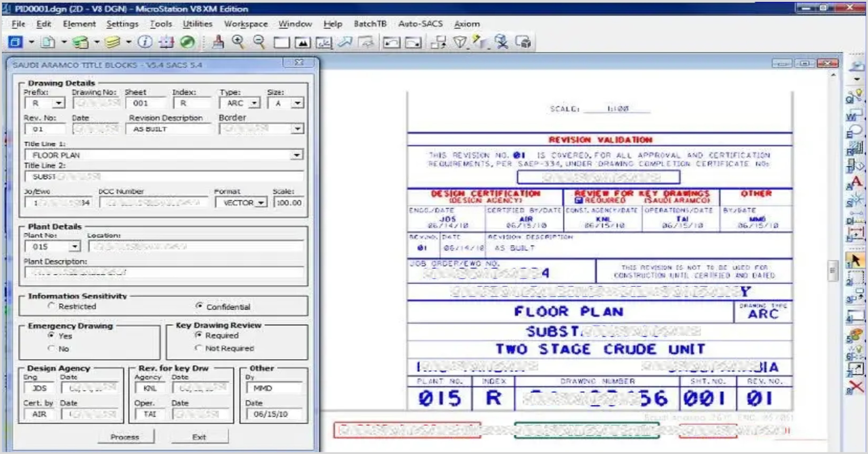Click the Element Information (i) icon
This screenshot has height=454, width=868.
click(x=145, y=42)
